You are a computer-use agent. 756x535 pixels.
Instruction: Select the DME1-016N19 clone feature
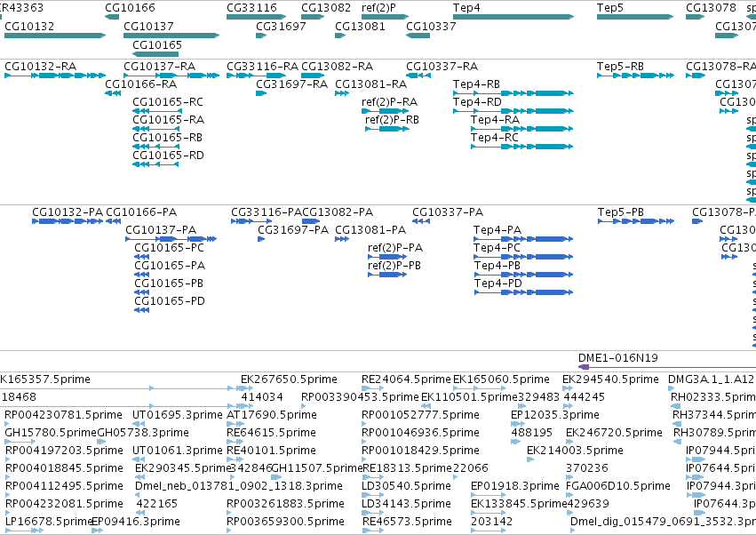[x=667, y=367]
